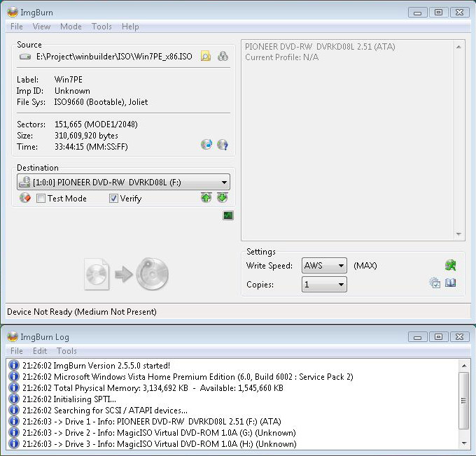
Task: Open the Edit menu in ImgBurn Log
Action: (x=40, y=351)
